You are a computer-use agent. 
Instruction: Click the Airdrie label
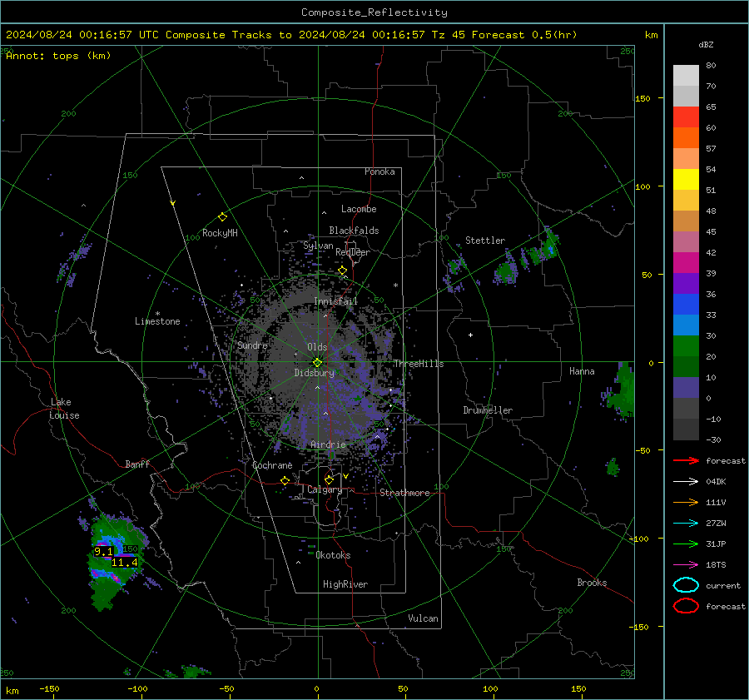(x=328, y=444)
